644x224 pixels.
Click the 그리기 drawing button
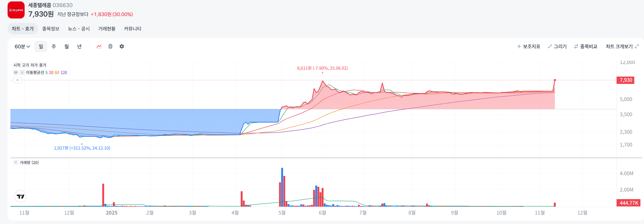point(557,46)
